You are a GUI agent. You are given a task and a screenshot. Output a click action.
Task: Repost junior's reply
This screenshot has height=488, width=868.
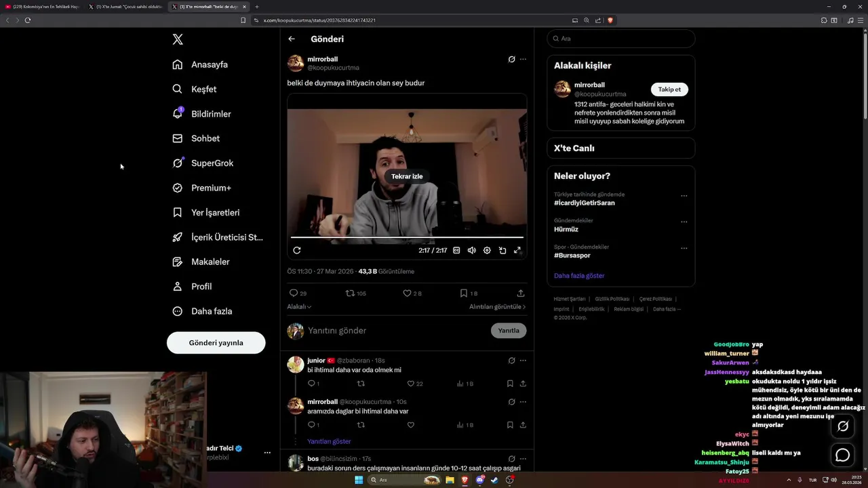361,384
